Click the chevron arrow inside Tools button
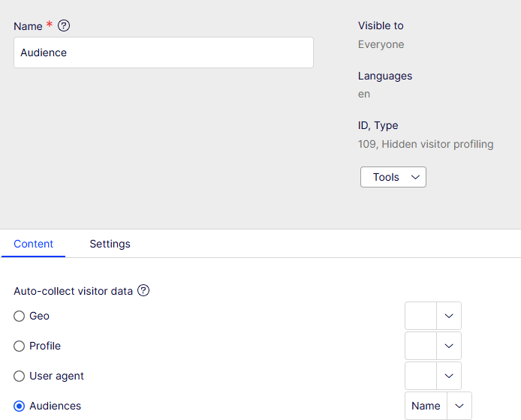Image resolution: width=521 pixels, height=420 pixels. coord(415,177)
